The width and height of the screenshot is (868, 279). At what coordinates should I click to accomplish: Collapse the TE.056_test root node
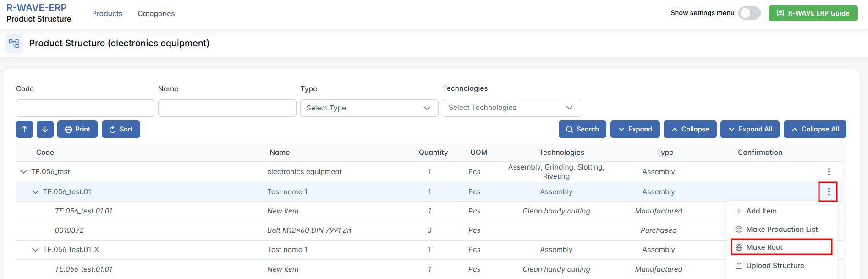(23, 172)
